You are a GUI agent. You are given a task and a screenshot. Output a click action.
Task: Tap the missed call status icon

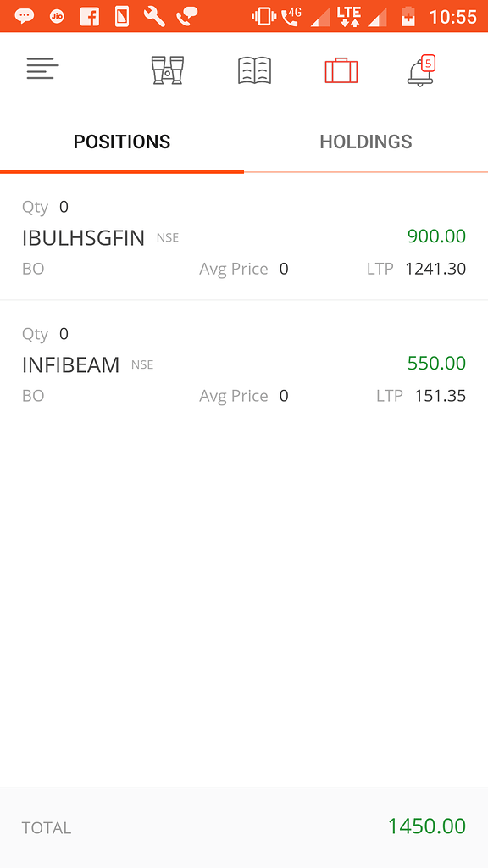tap(187, 17)
